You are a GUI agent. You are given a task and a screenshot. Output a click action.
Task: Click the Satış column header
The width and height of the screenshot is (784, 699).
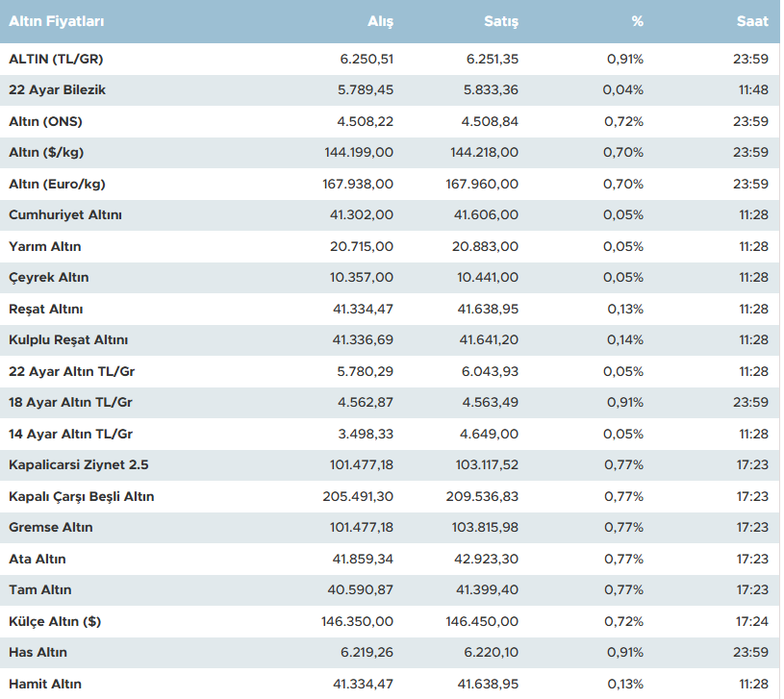point(501,21)
